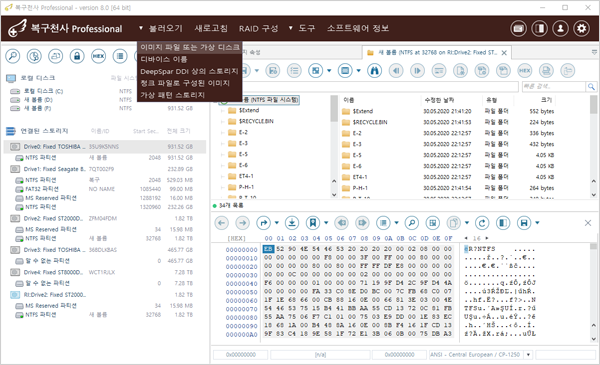Screen dimensions: 600x365
Task: Click the user account icon in header
Action: pyautogui.click(x=561, y=28)
